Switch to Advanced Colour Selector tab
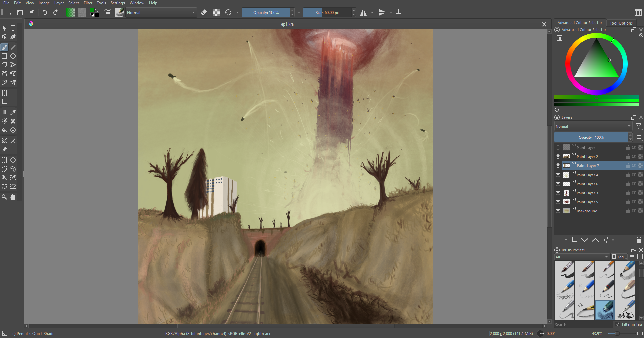The height and width of the screenshot is (338, 644). (x=580, y=23)
